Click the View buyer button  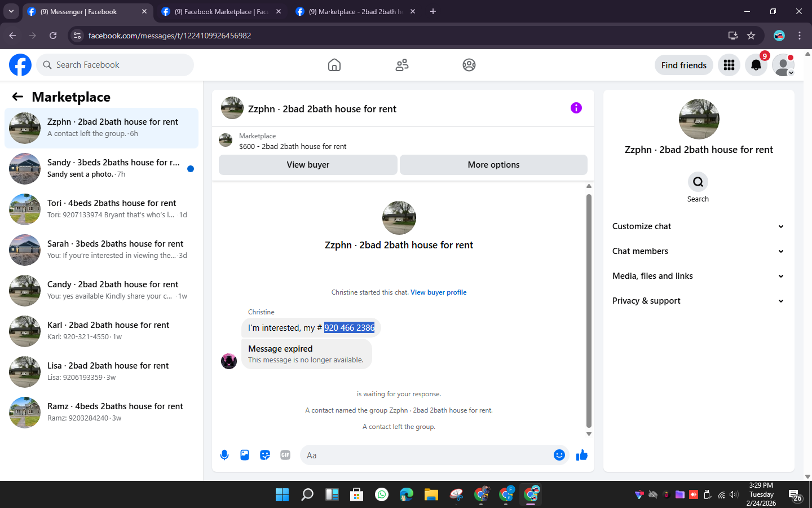pos(308,165)
